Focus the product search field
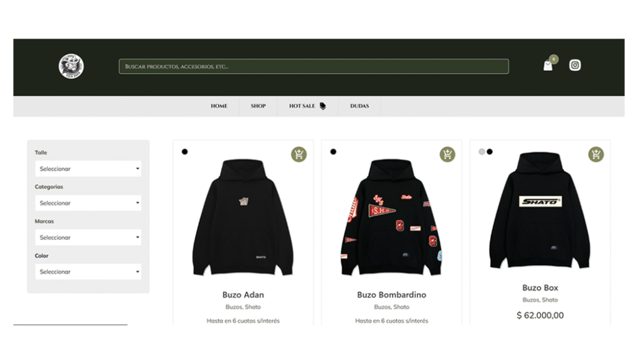This screenshot has width=638, height=364. tap(314, 66)
